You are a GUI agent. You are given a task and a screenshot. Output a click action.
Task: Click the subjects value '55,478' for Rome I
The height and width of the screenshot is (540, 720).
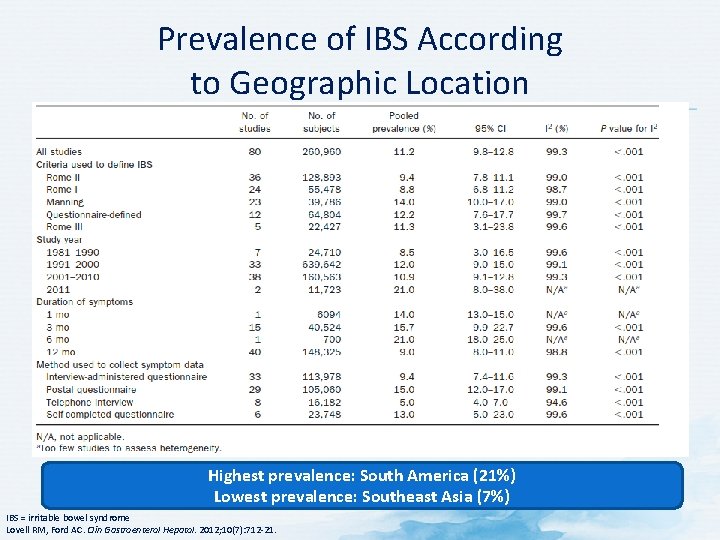coord(324,190)
